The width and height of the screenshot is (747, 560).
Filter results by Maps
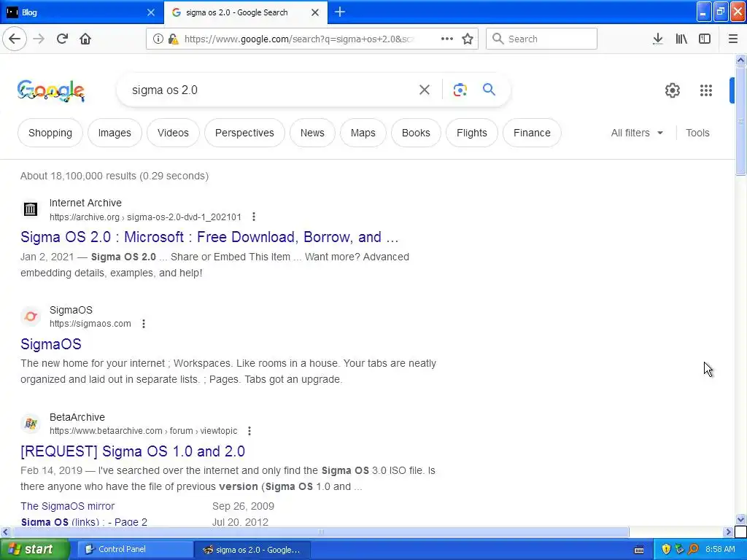pos(363,133)
